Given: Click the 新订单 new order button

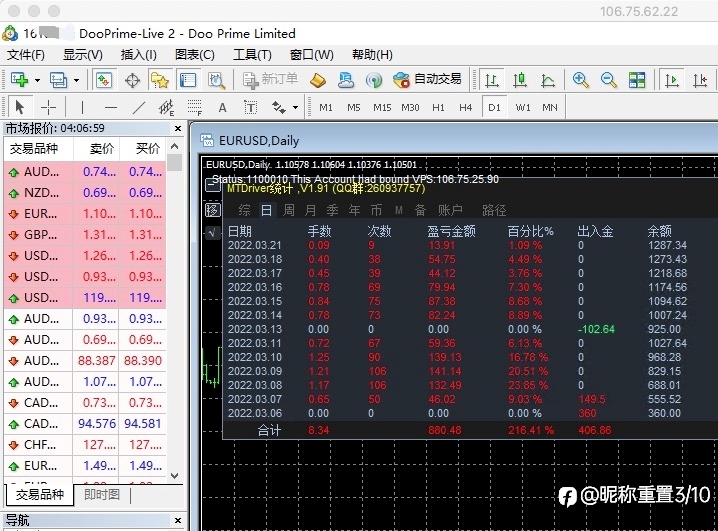Looking at the screenshot, I should pyautogui.click(x=270, y=80).
